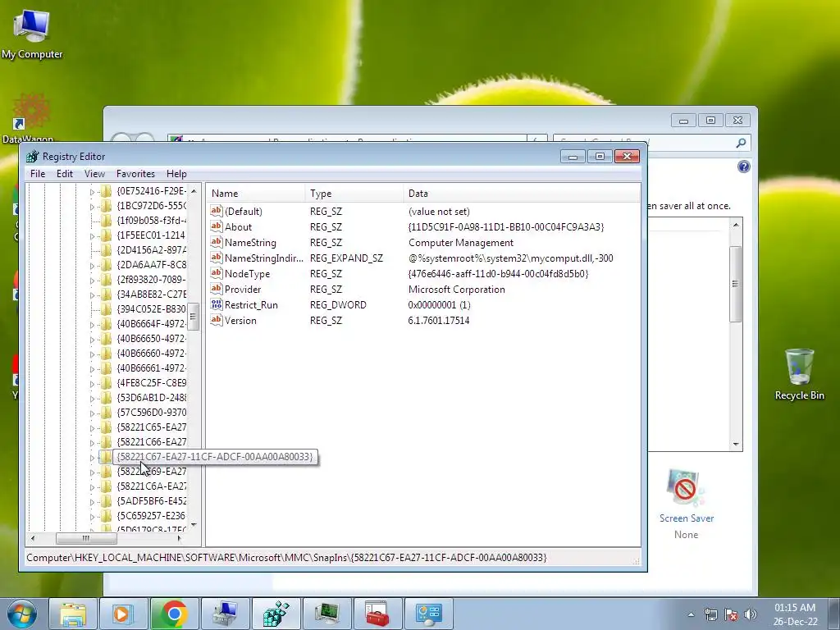The height and width of the screenshot is (630, 840).
Task: Click the tree pane vertical scrollbar thumb
Action: pos(194,316)
